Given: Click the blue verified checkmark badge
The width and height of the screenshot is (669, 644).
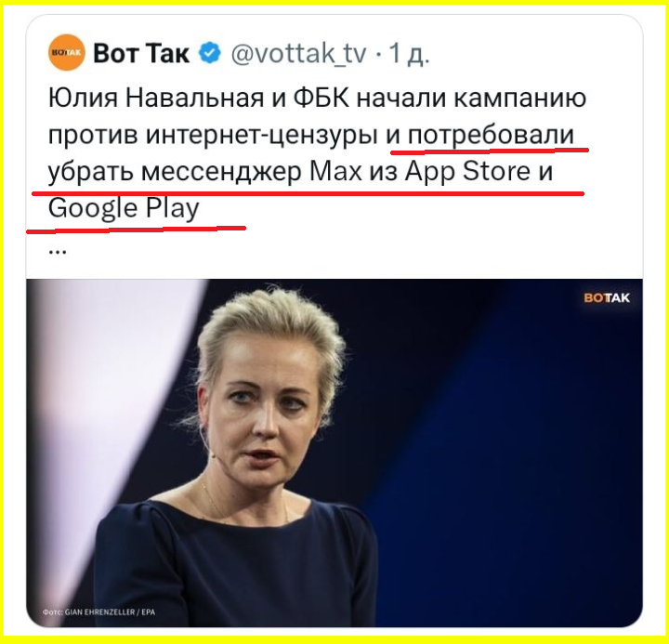Looking at the screenshot, I should click(209, 53).
